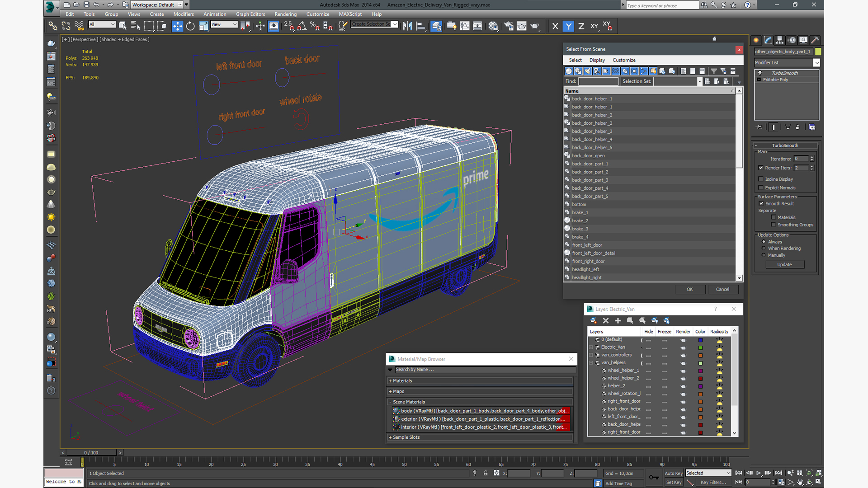Viewport: 868px width, 488px height.
Task: Switch to the Motion command panel tab
Action: coord(792,40)
